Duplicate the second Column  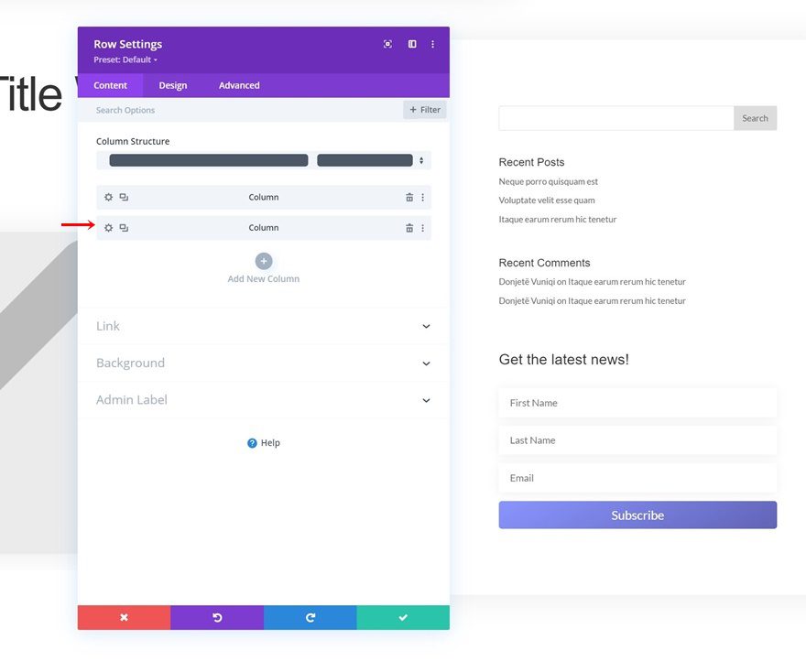click(x=125, y=227)
